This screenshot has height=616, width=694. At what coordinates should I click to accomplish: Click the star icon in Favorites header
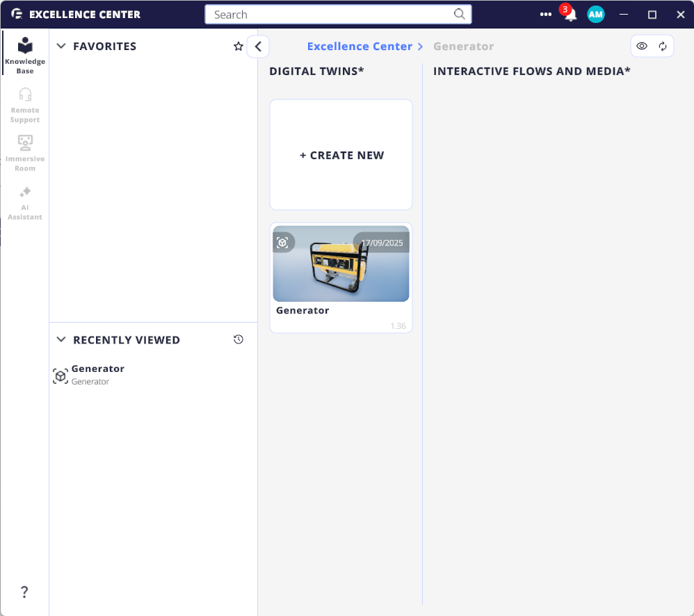[239, 47]
